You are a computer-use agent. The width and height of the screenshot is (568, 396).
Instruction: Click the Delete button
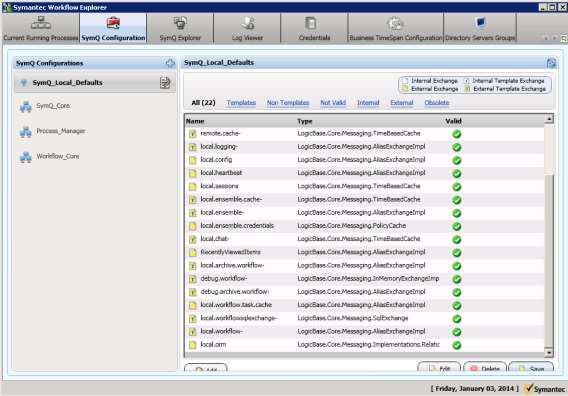485,368
